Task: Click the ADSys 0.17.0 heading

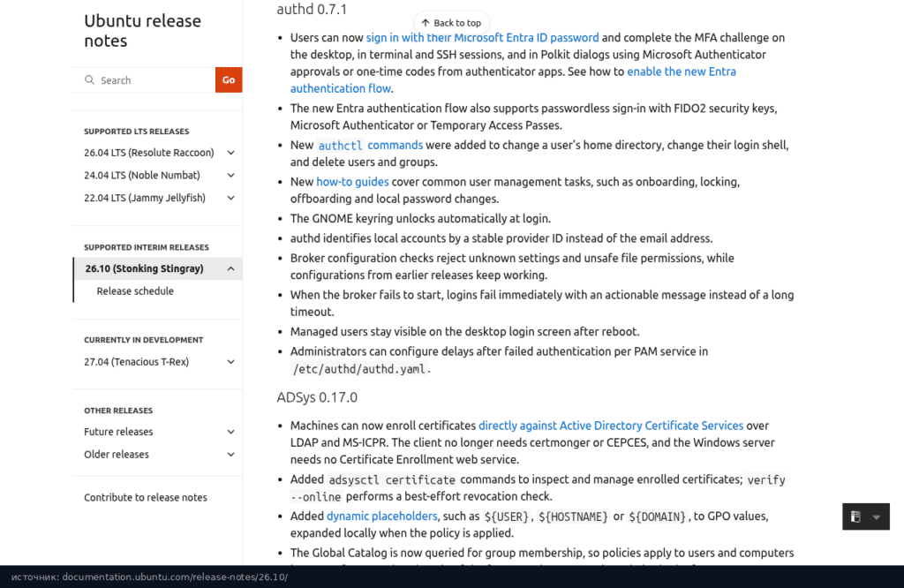Action: [317, 397]
